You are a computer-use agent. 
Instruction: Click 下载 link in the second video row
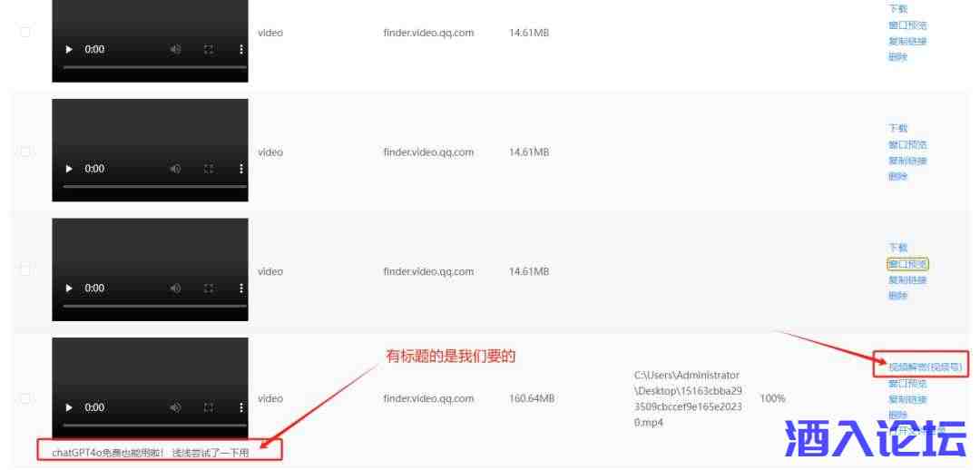pos(897,128)
